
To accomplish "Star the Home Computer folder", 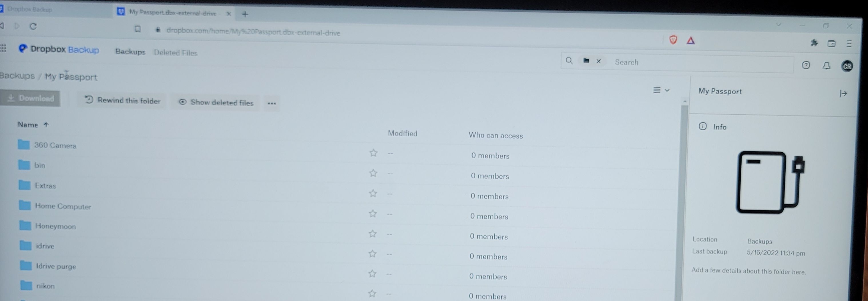I will [373, 213].
